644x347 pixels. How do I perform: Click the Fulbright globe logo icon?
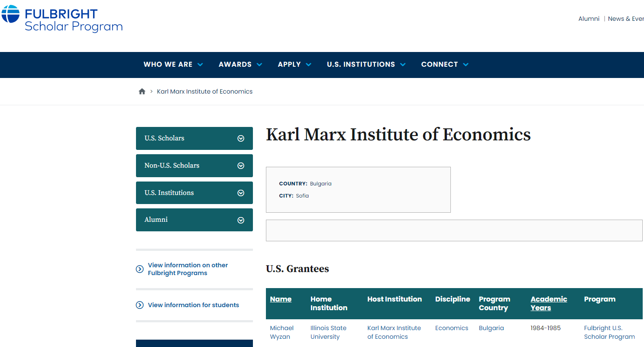[x=10, y=14]
